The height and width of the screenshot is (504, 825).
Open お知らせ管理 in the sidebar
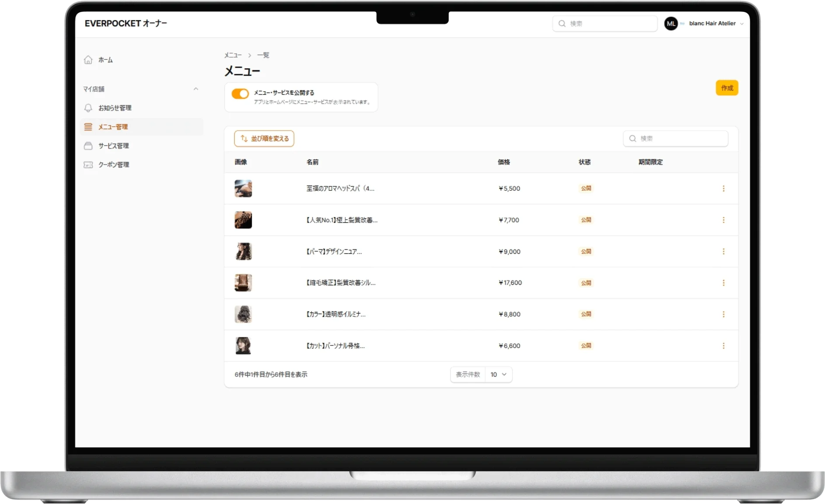click(142, 108)
